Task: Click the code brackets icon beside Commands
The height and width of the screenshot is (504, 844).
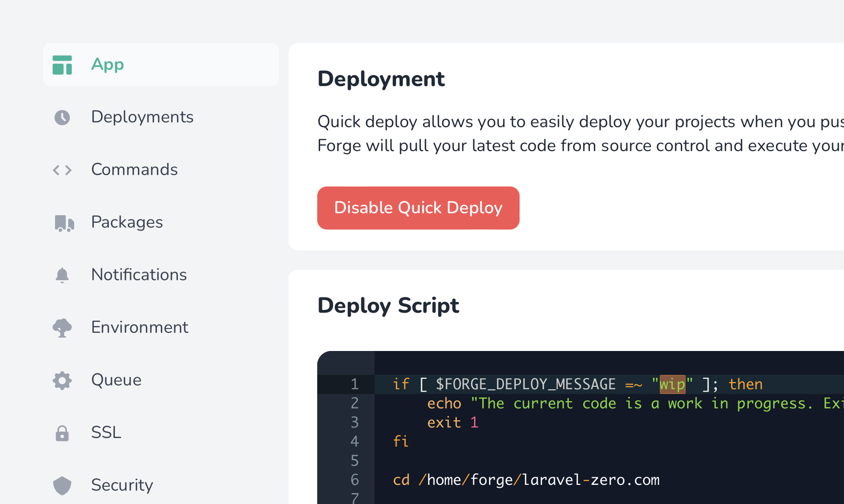Action: click(62, 170)
